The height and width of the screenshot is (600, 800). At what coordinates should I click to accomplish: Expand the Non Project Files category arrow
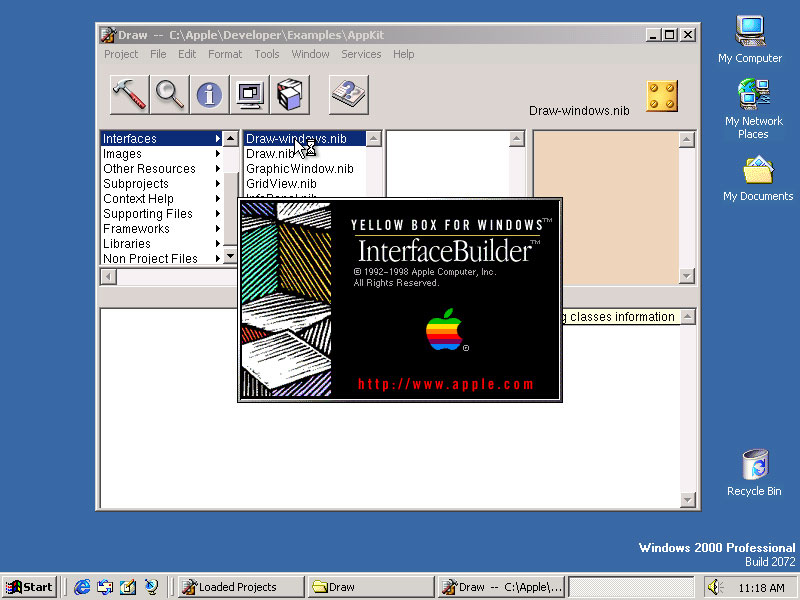point(218,258)
